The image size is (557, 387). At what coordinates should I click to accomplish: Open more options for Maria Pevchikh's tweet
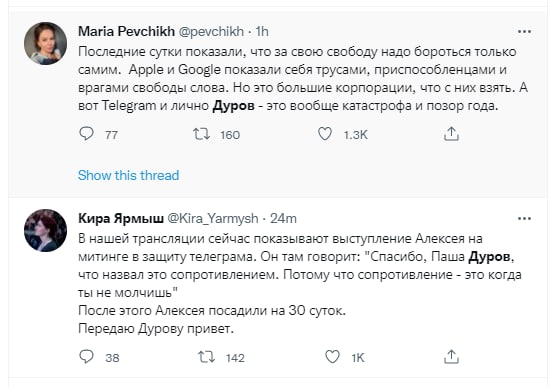click(x=524, y=32)
